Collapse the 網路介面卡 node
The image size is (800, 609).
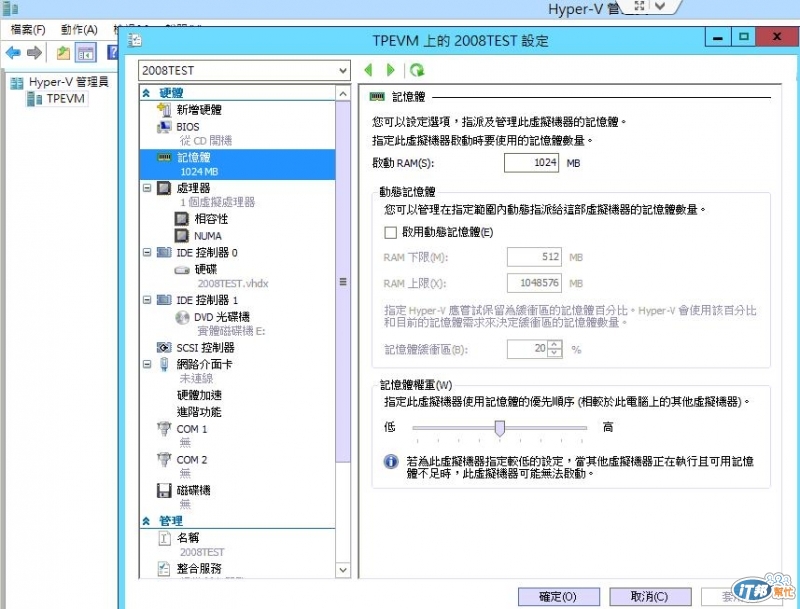147,364
